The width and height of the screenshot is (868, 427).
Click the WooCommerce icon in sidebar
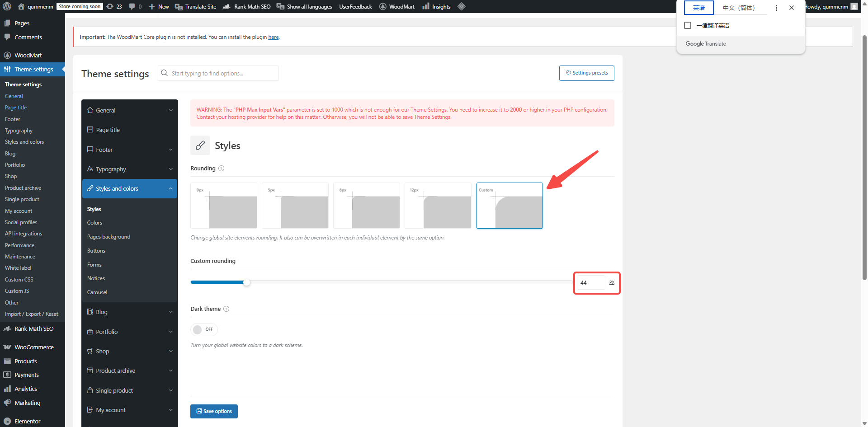pos(7,347)
